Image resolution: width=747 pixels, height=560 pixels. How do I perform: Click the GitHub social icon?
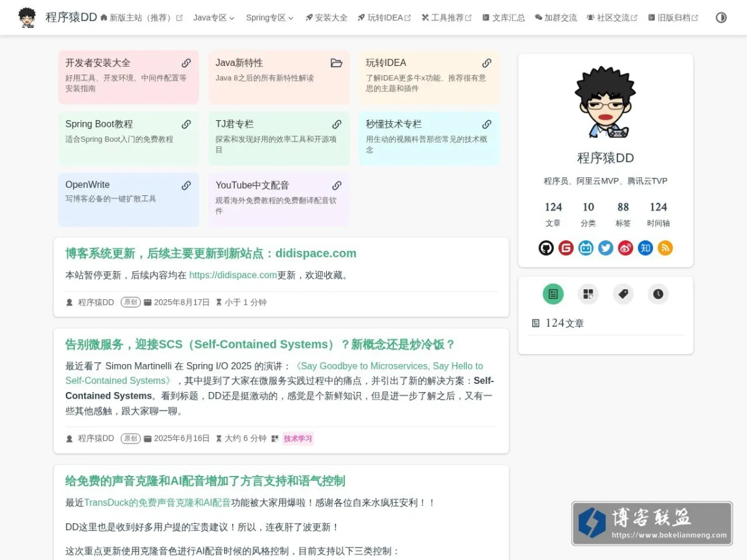[546, 248]
